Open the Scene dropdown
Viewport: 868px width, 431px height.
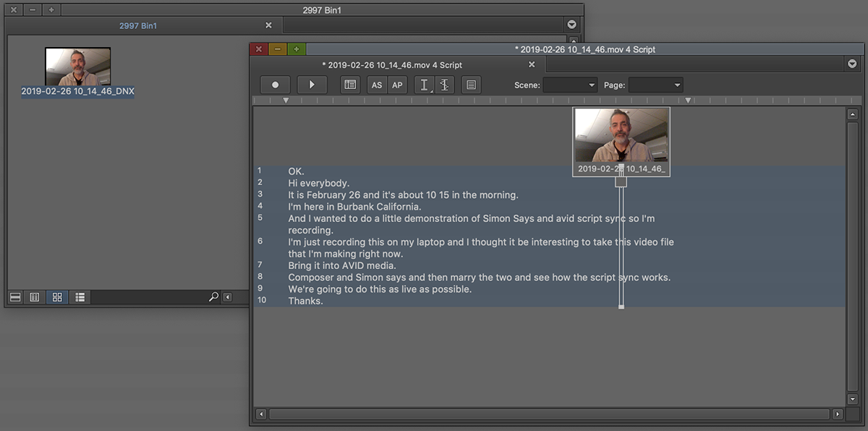coord(570,85)
